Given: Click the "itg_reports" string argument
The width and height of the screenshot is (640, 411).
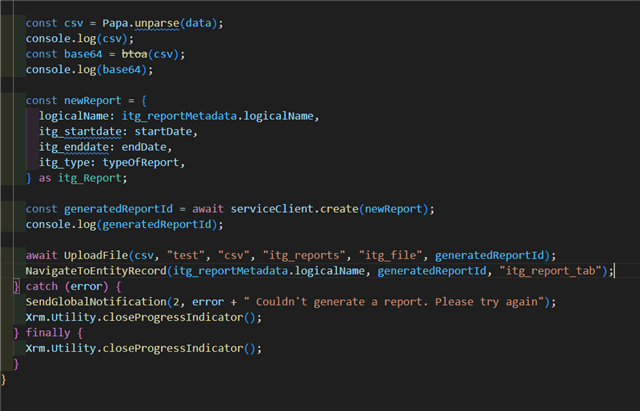Looking at the screenshot, I should coord(304,255).
